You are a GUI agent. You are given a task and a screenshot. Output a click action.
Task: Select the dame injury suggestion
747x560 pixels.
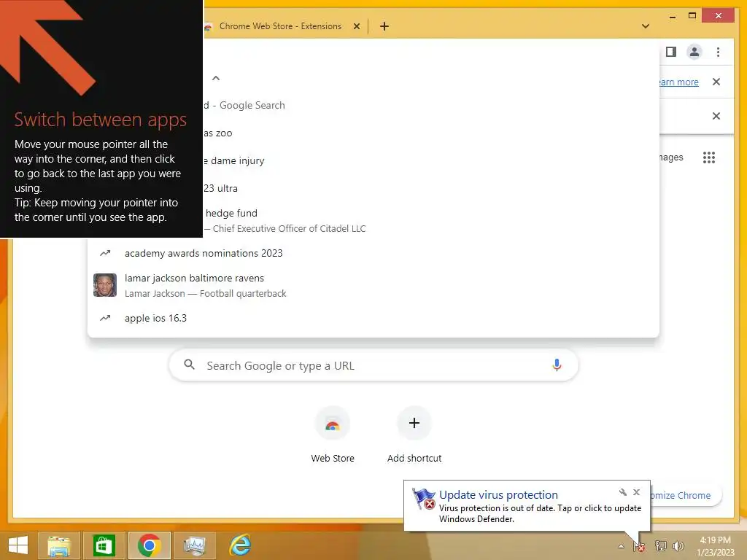[x=430, y=161]
